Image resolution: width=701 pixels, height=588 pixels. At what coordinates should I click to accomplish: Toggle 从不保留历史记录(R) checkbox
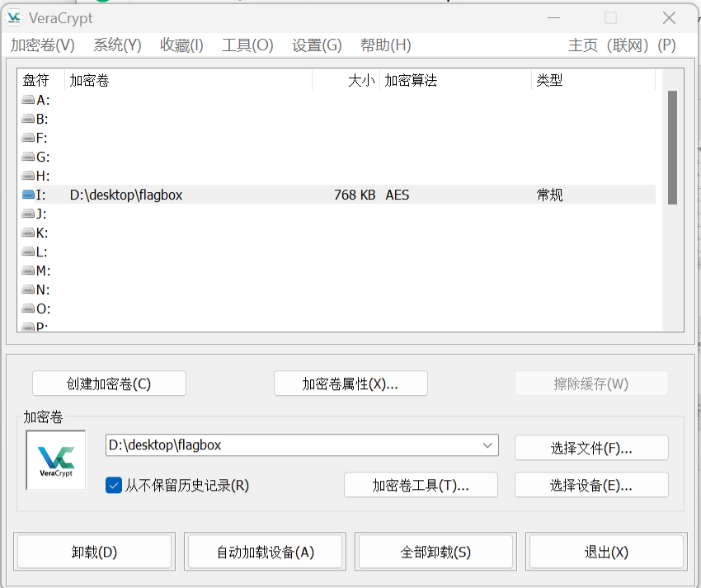(114, 485)
